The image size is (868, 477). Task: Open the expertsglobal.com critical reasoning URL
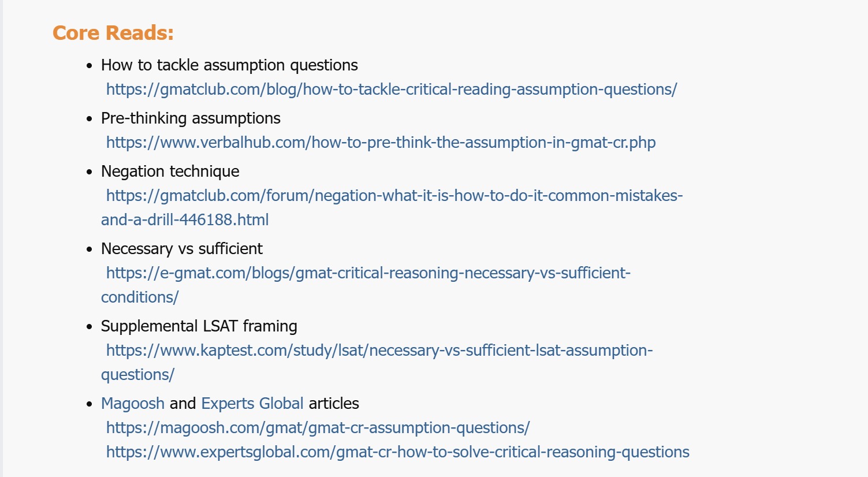point(397,452)
